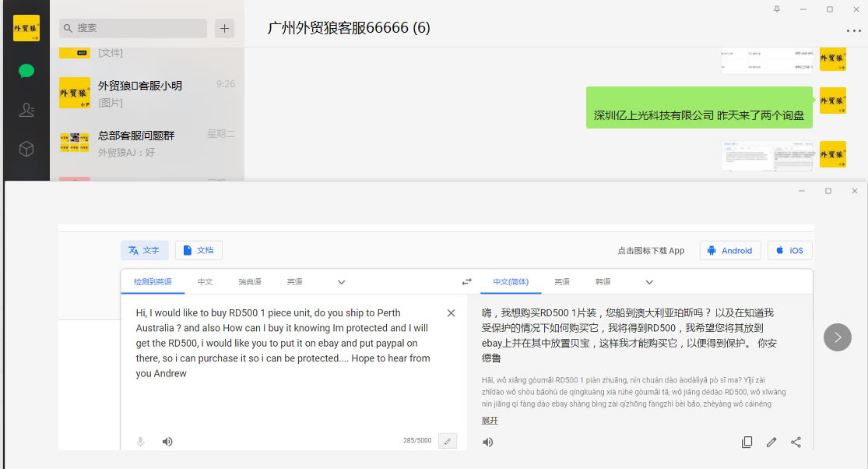This screenshot has height=469, width=868.
Task: Download the iOS app
Action: (789, 250)
